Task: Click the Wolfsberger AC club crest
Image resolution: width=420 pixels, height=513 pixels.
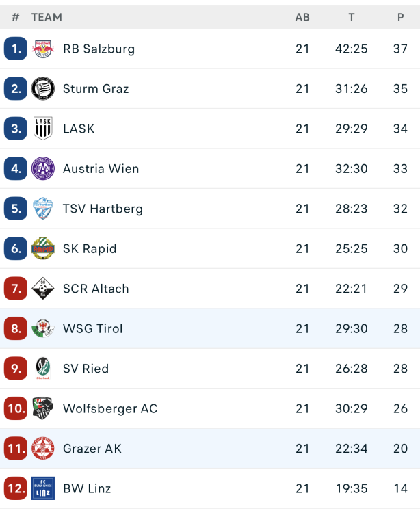Action: [42, 408]
